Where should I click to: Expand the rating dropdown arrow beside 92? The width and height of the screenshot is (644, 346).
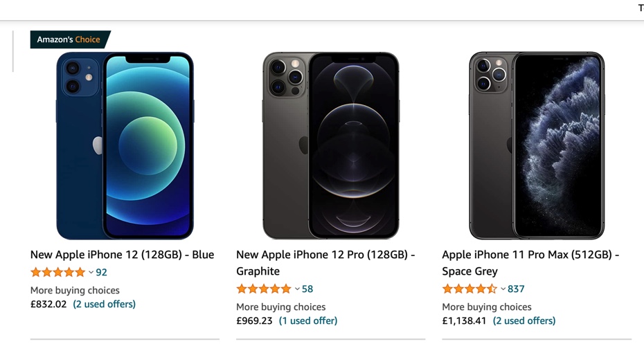point(91,273)
